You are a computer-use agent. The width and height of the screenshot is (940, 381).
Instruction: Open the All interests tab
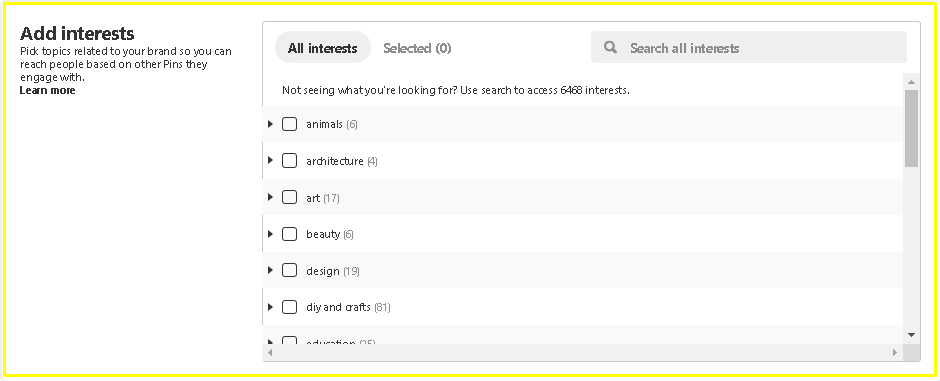tap(323, 47)
